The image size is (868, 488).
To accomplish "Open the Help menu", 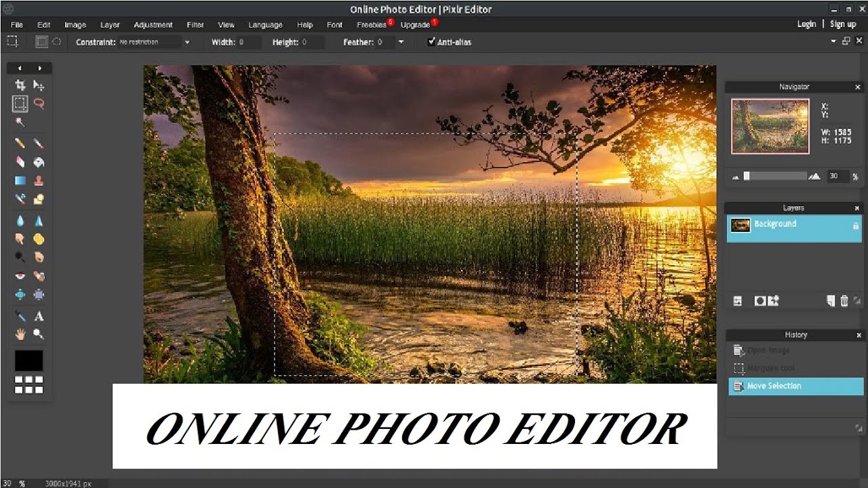I will pyautogui.click(x=305, y=24).
